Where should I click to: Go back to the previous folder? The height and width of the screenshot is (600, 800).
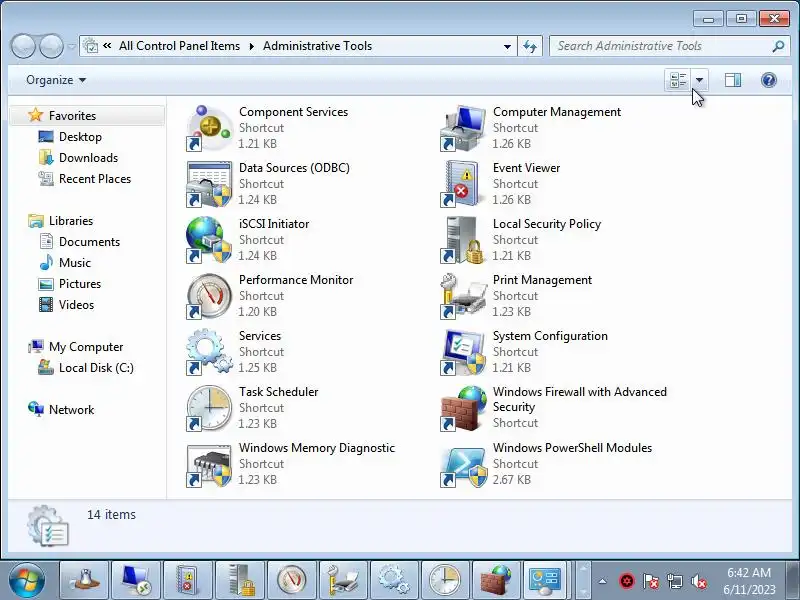click(23, 46)
